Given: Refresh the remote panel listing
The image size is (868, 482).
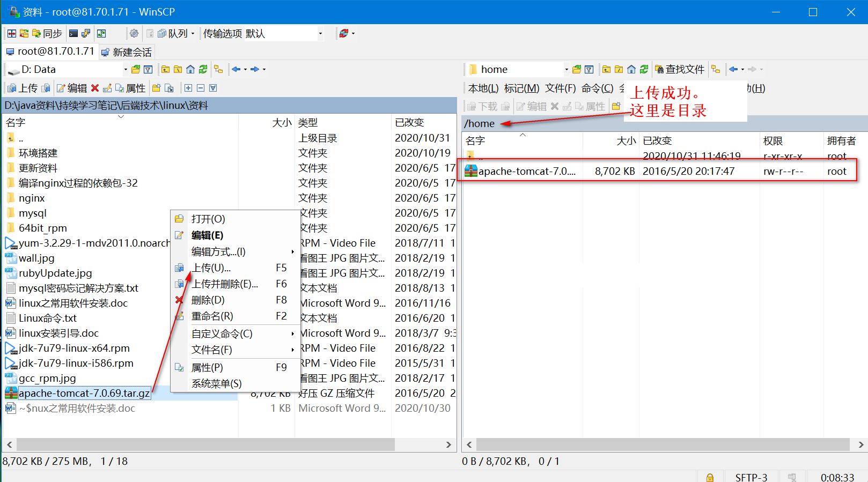Looking at the screenshot, I should coord(644,69).
